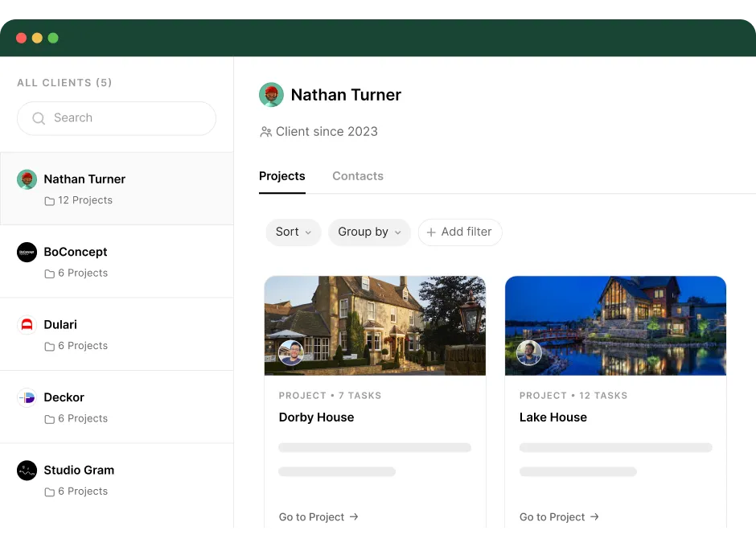
Task: Click the 6 Projects count under Deckor
Action: click(83, 418)
